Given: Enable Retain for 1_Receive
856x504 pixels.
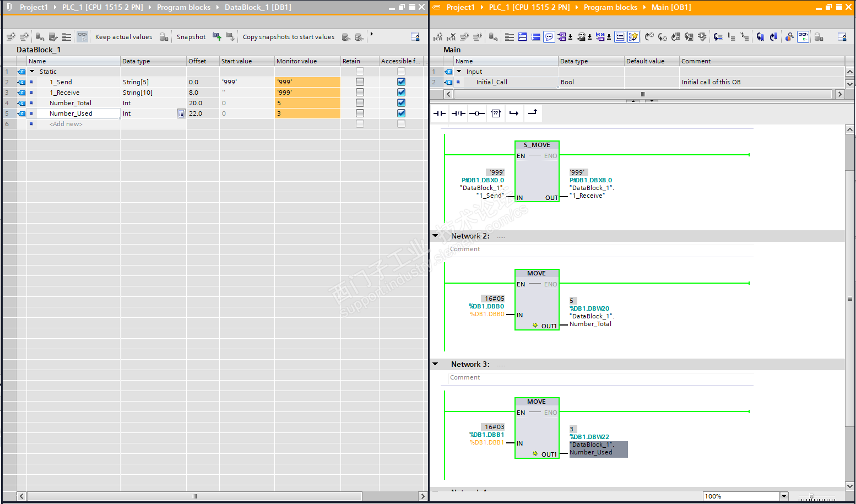Looking at the screenshot, I should (360, 93).
